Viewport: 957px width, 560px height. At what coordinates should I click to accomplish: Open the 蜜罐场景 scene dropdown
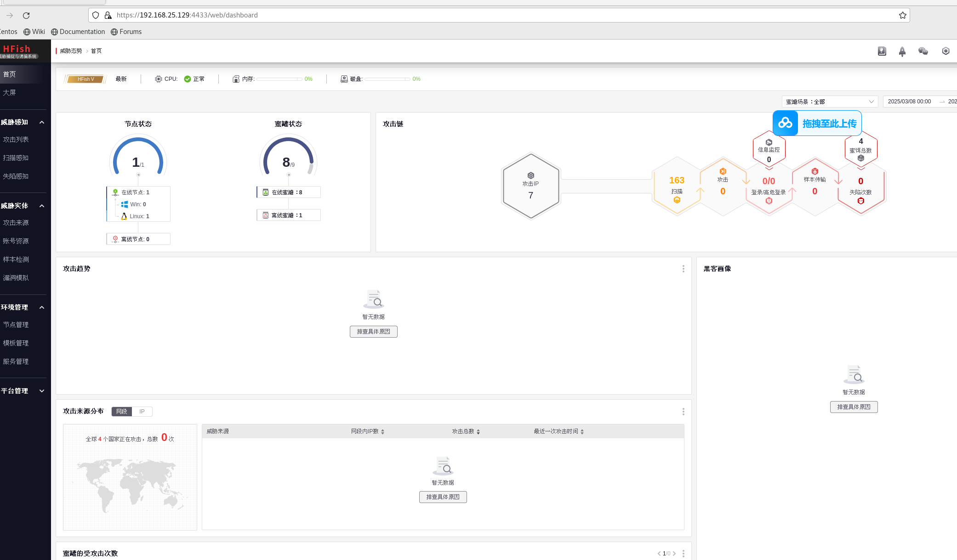point(829,102)
